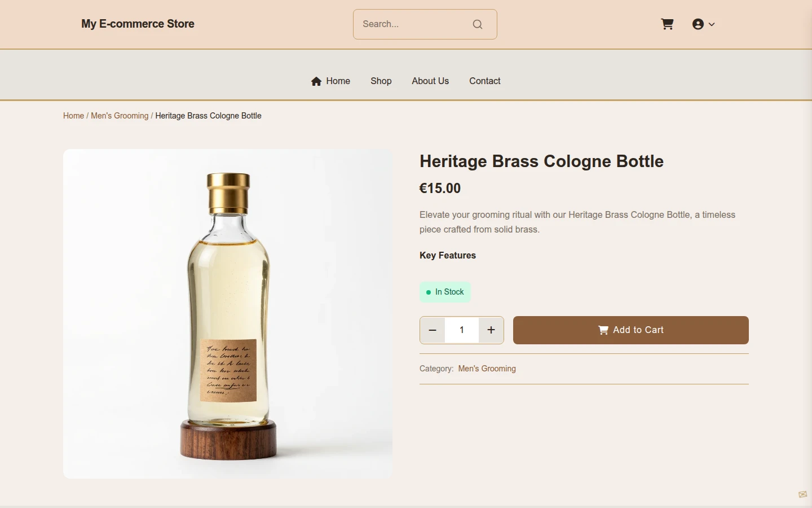The image size is (812, 508).
Task: Open the shopping cart icon
Action: 667,24
